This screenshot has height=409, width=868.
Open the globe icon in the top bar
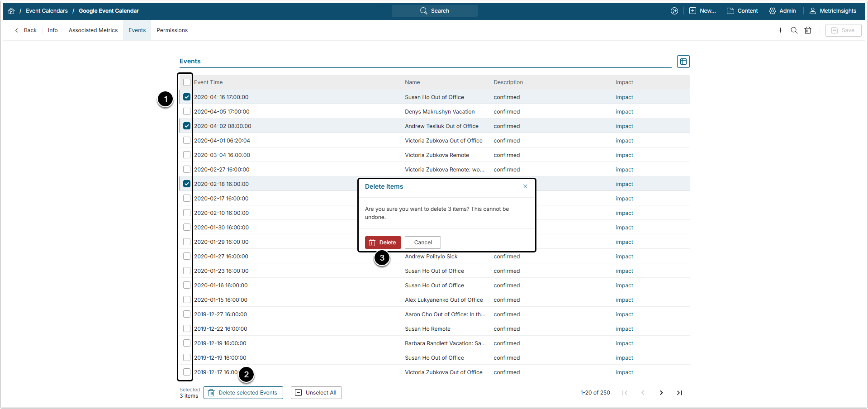pyautogui.click(x=674, y=11)
